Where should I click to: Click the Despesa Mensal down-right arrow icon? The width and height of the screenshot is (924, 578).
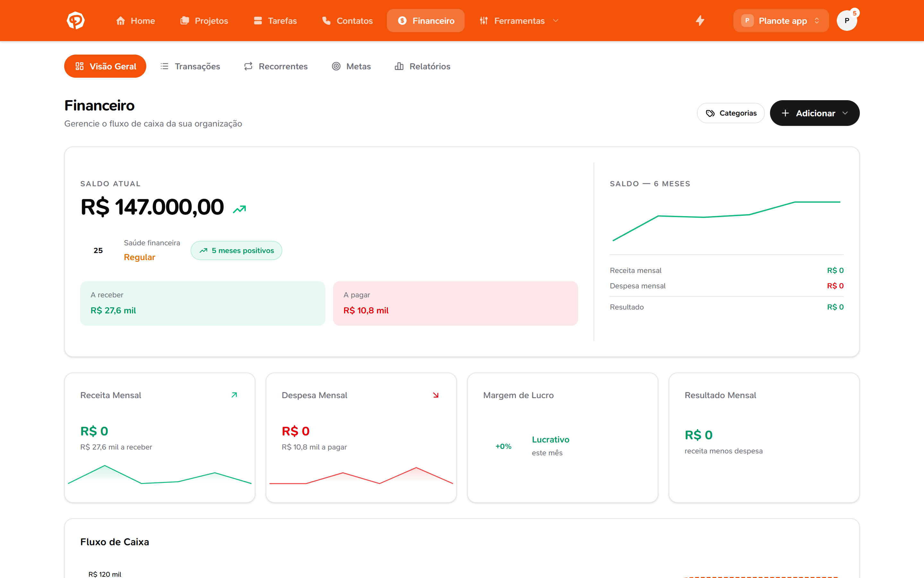pos(436,395)
